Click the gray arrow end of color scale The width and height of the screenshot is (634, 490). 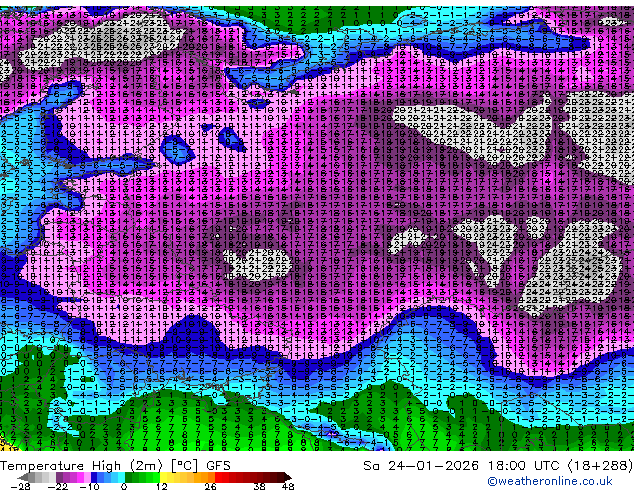click(23, 477)
